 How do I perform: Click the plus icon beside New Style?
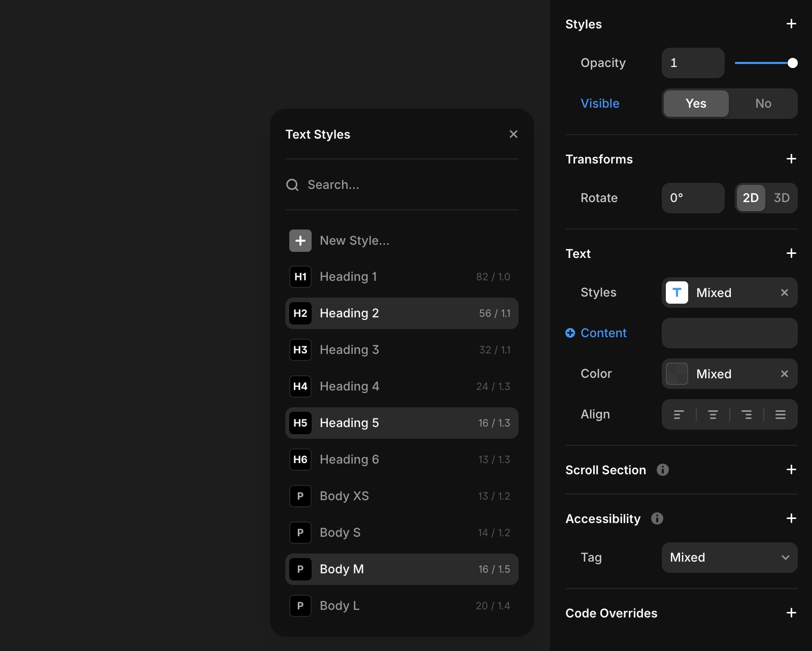tap(300, 241)
